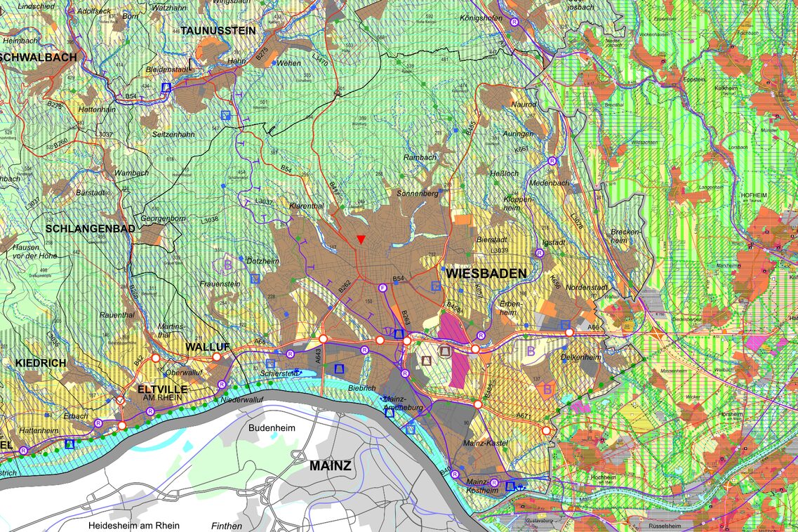The width and height of the screenshot is (798, 532).
Task: Select the circled brown square symbol
Action: point(444,350)
